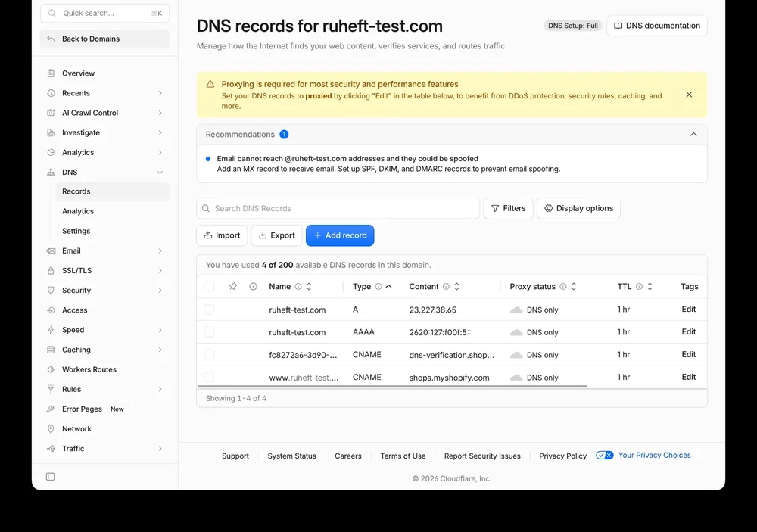Go Back to Domains
The height and width of the screenshot is (532, 757).
(x=104, y=39)
